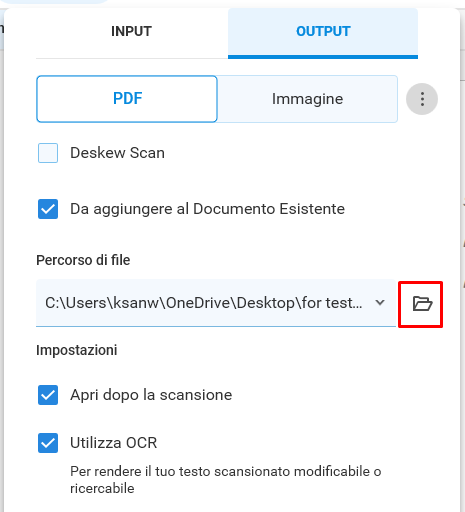The image size is (465, 512).
Task: Click the OCR description text about testo scansionato
Action: coord(226,480)
